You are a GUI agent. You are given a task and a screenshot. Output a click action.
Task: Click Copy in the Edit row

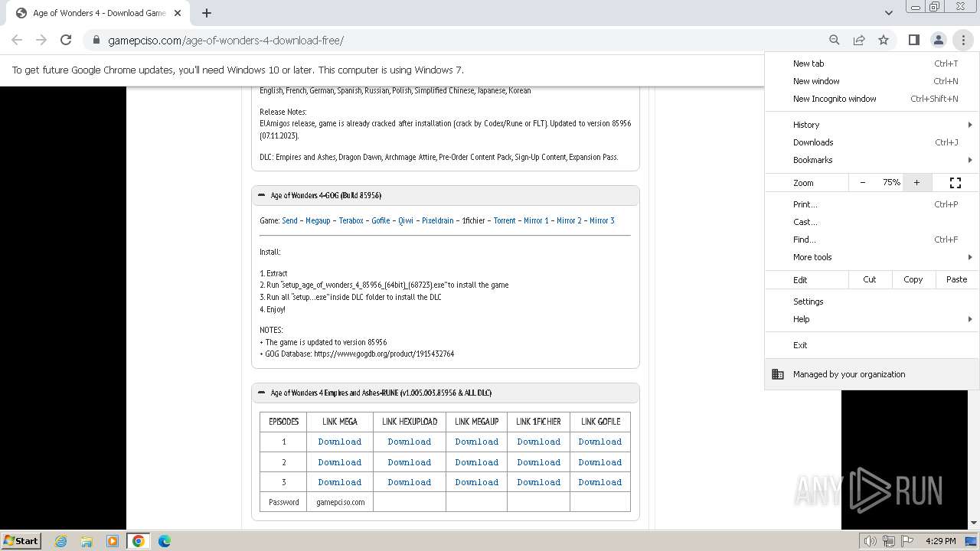click(913, 279)
